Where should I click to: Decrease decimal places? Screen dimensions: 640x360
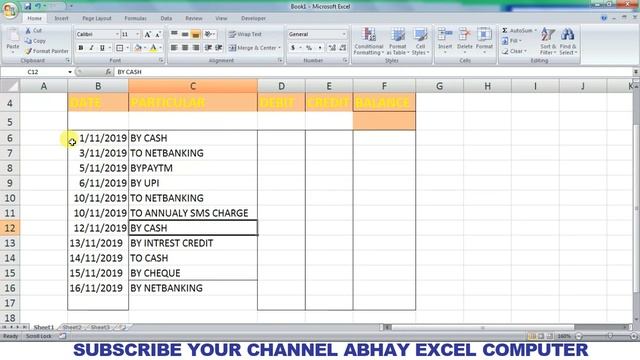pyautogui.click(x=342, y=48)
